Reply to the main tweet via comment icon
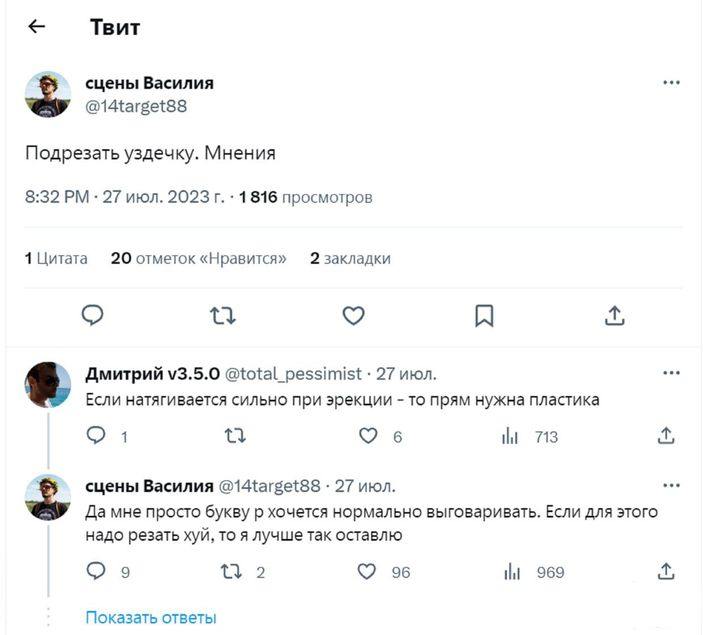Viewport: 725px width, 635px height. [x=92, y=316]
